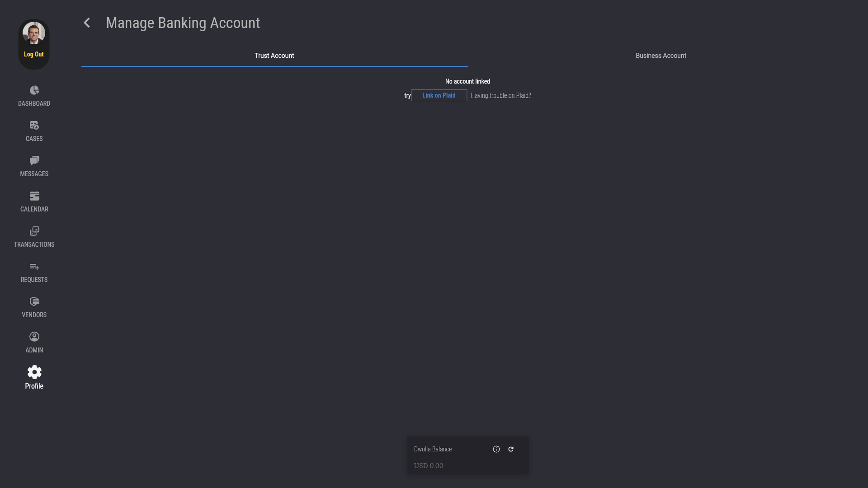
Task: Open the Dashboard pie chart icon
Action: [x=34, y=90]
